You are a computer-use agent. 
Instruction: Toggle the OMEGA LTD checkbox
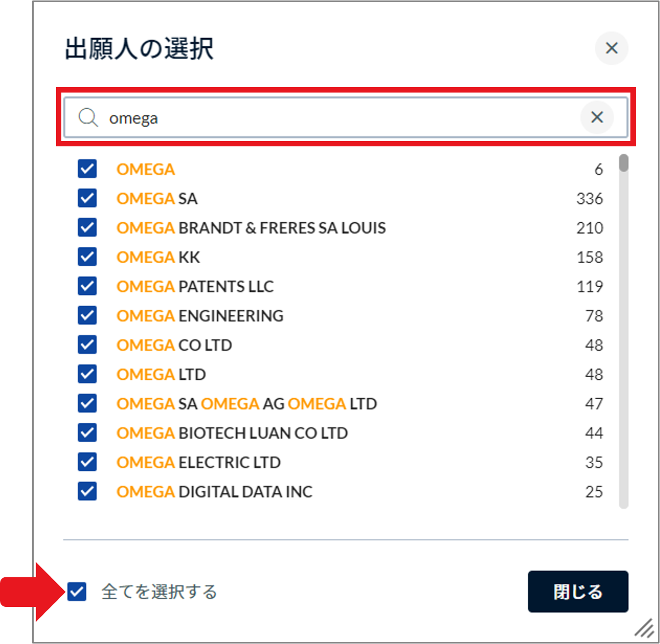tap(87, 374)
